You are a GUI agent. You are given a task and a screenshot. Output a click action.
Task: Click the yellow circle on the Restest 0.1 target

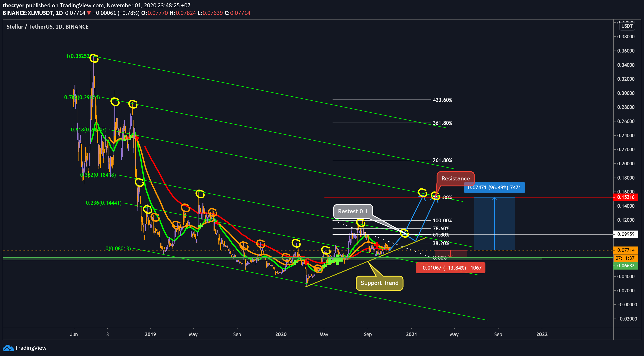tap(404, 233)
